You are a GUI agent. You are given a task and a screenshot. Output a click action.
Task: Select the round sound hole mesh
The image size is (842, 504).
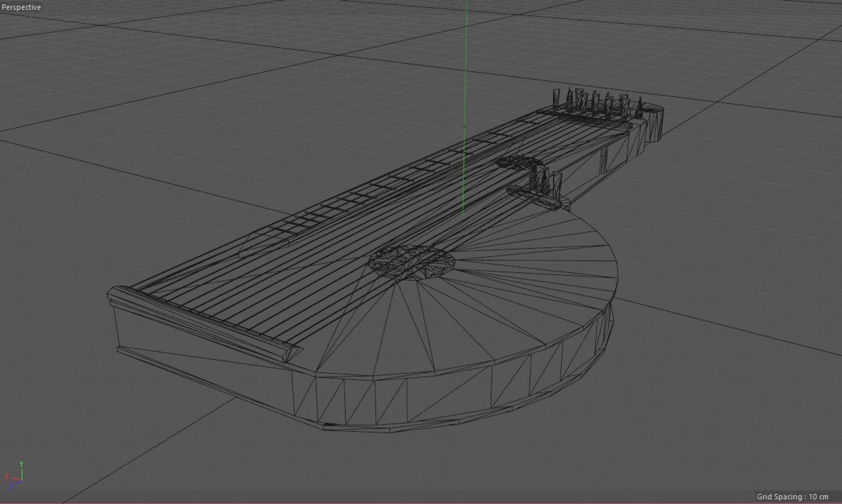pos(411,263)
